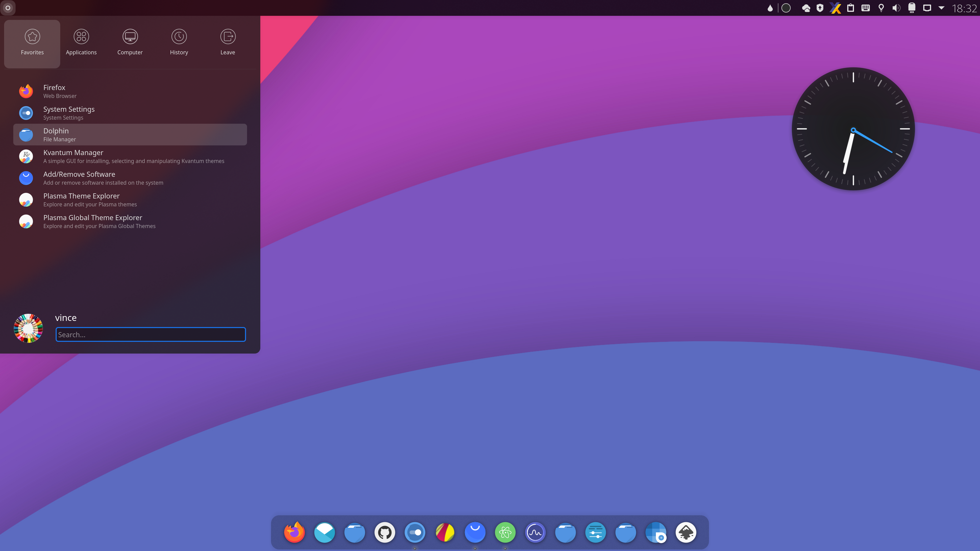Launch the yellow-red striped app in dock
980x551 pixels.
click(x=445, y=532)
